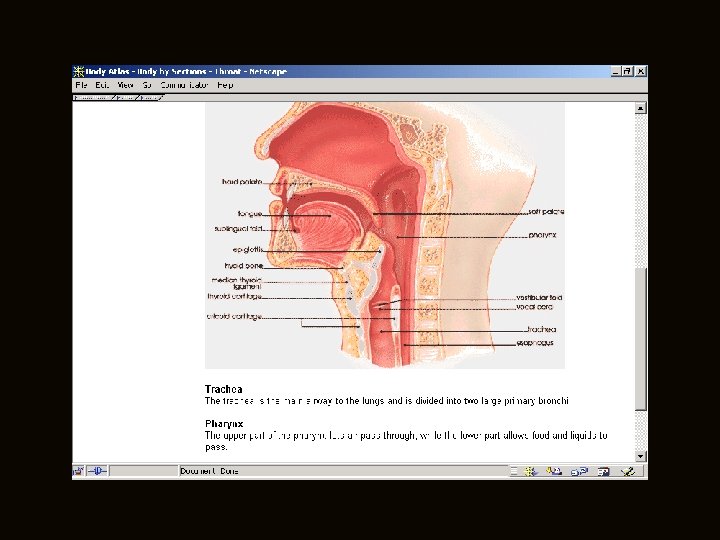Click the status bar progress area
This screenshot has width=720, height=540.
[x=144, y=471]
